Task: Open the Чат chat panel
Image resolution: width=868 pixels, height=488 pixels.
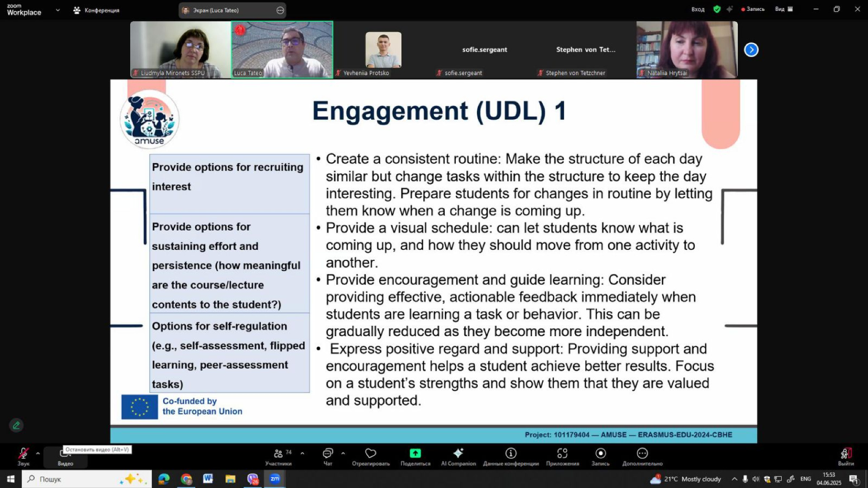Action: pos(328,456)
